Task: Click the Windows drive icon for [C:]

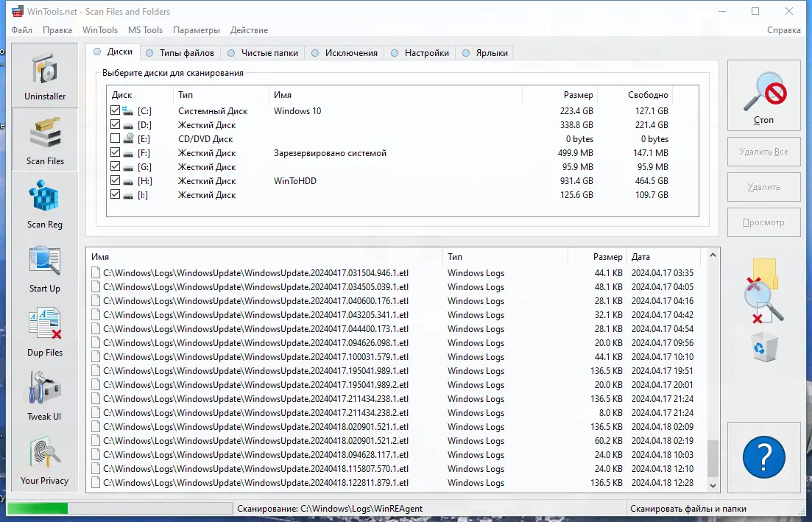Action: [127, 111]
